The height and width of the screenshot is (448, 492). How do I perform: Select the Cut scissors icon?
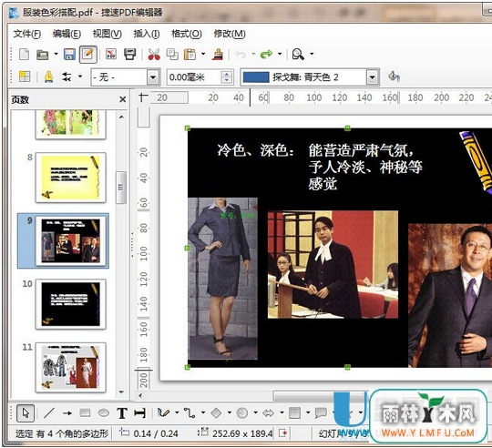(x=154, y=55)
